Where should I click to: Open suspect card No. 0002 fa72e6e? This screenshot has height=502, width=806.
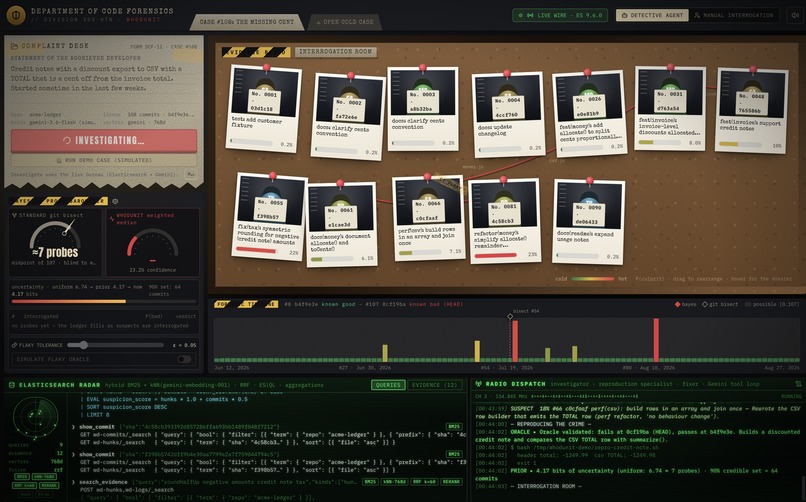[349, 116]
